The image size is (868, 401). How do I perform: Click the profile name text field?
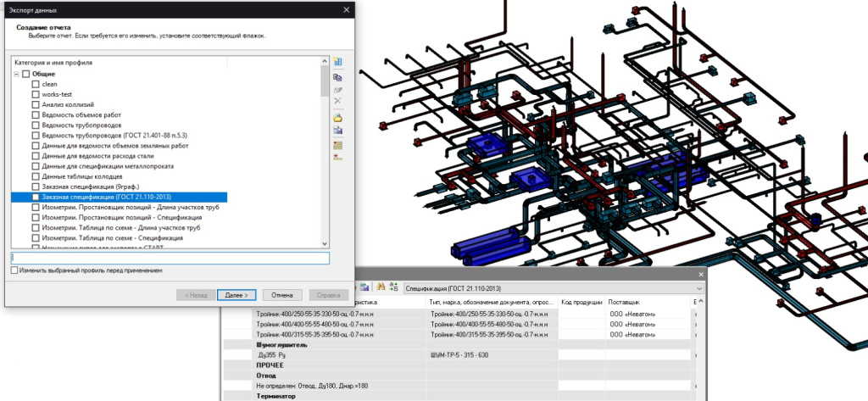170,258
